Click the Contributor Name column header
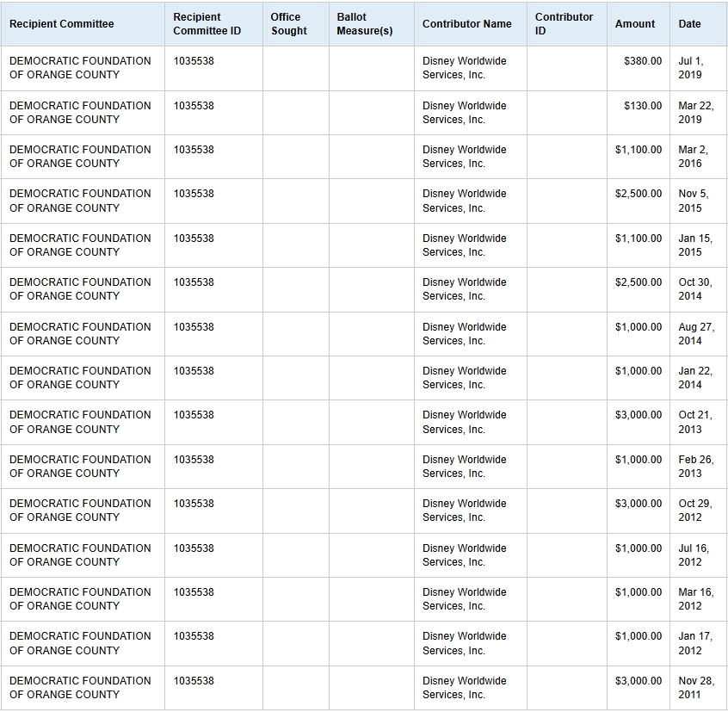Viewport: 728px width, 712px height. tap(467, 24)
